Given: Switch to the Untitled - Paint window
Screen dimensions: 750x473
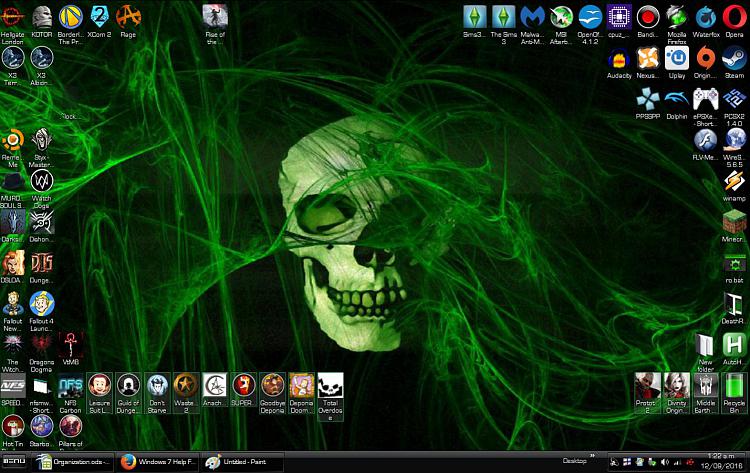Looking at the screenshot, I should (242, 462).
